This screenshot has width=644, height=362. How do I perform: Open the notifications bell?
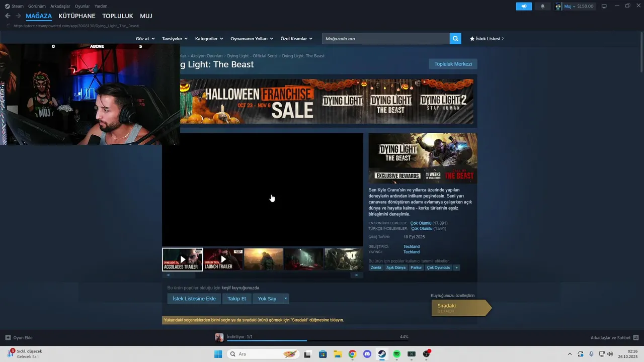542,7
